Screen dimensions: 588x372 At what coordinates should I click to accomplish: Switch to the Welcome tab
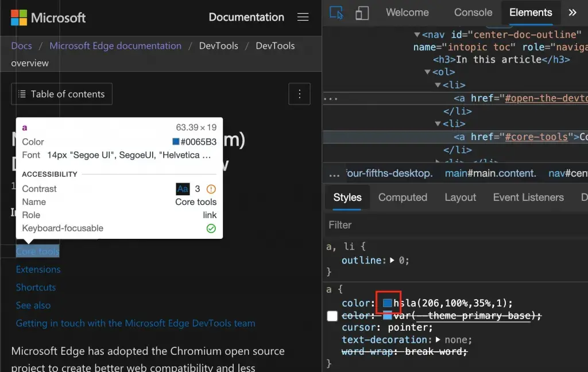click(x=407, y=13)
